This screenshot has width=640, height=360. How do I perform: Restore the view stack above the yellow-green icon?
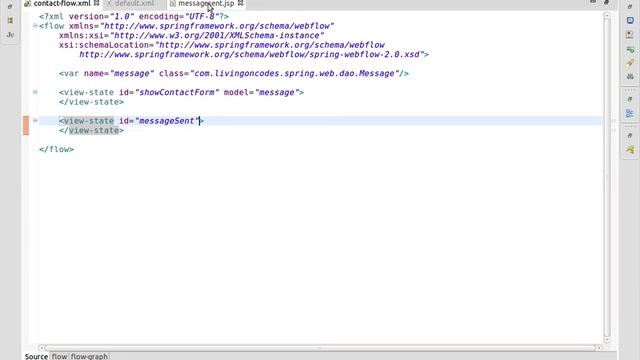click(x=630, y=135)
